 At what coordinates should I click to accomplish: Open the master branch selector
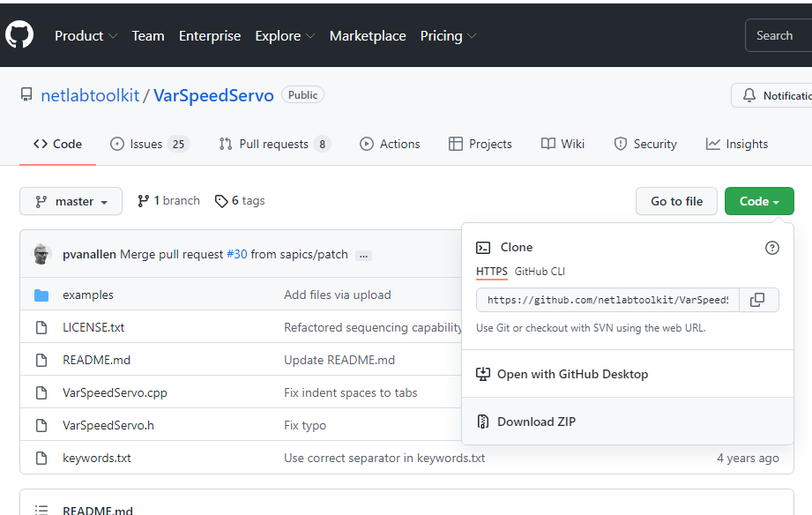(71, 201)
